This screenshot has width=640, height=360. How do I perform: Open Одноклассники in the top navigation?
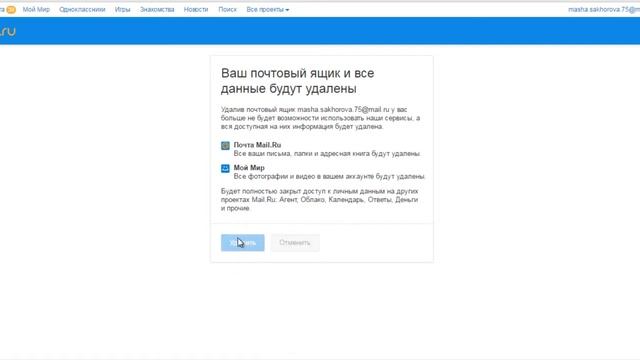coord(82,9)
